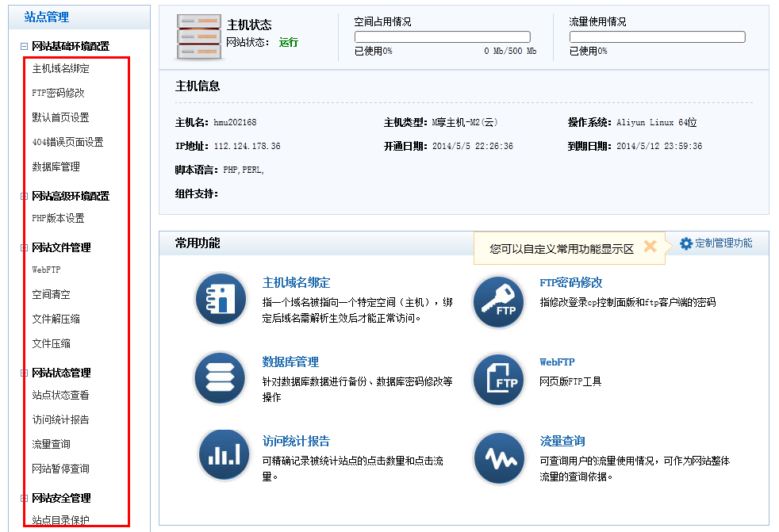Click the 空间占用情况 progress bar
This screenshot has height=532, width=779.
tap(442, 36)
